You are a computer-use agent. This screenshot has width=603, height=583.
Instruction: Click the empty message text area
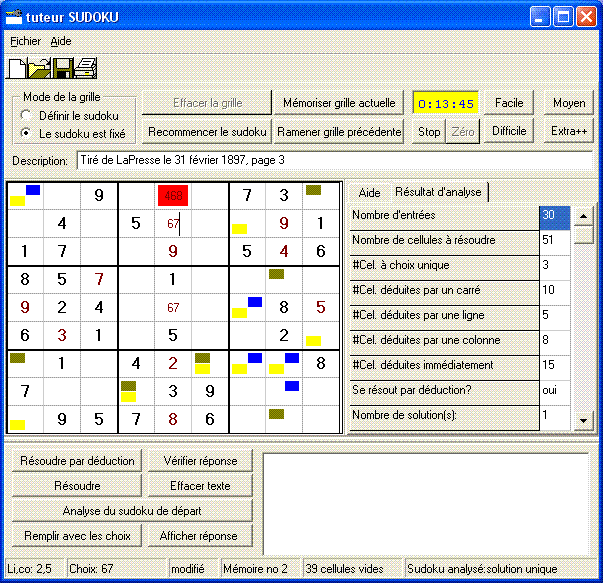tap(426, 504)
